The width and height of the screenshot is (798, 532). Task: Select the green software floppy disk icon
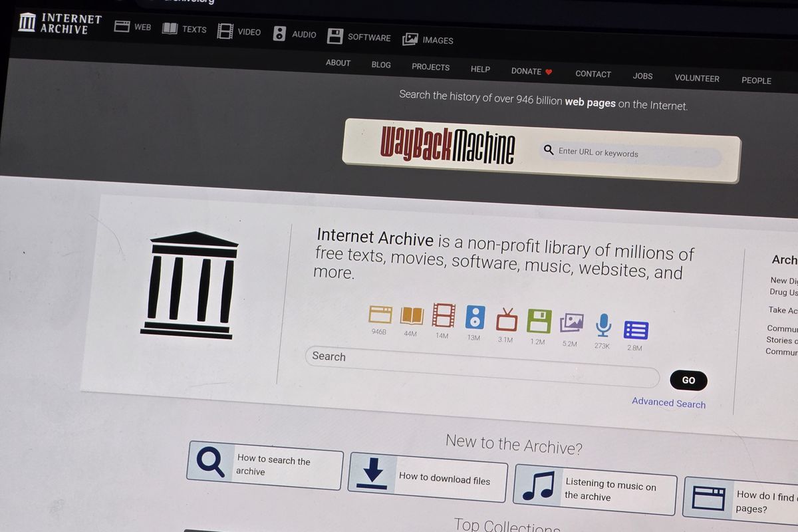point(539,321)
